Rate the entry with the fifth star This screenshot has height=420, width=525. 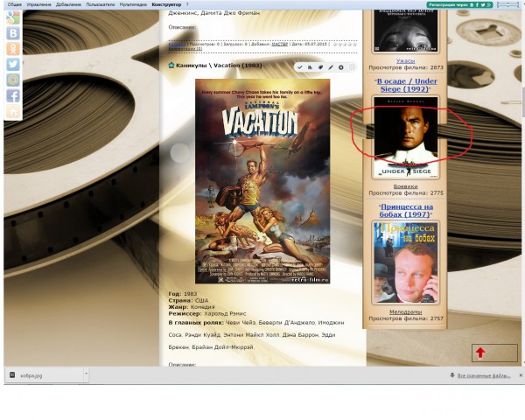pyautogui.click(x=355, y=45)
